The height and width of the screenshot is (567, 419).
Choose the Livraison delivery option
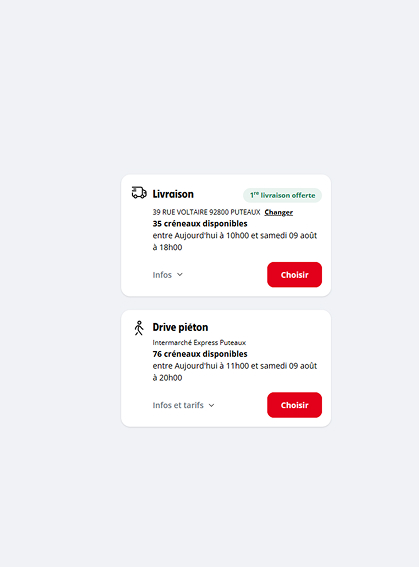pos(294,275)
